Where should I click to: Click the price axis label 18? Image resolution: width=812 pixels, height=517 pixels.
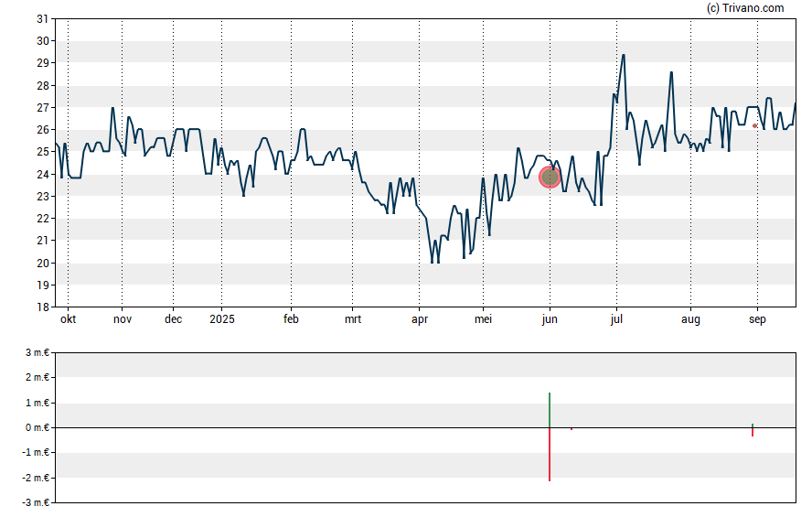42,307
